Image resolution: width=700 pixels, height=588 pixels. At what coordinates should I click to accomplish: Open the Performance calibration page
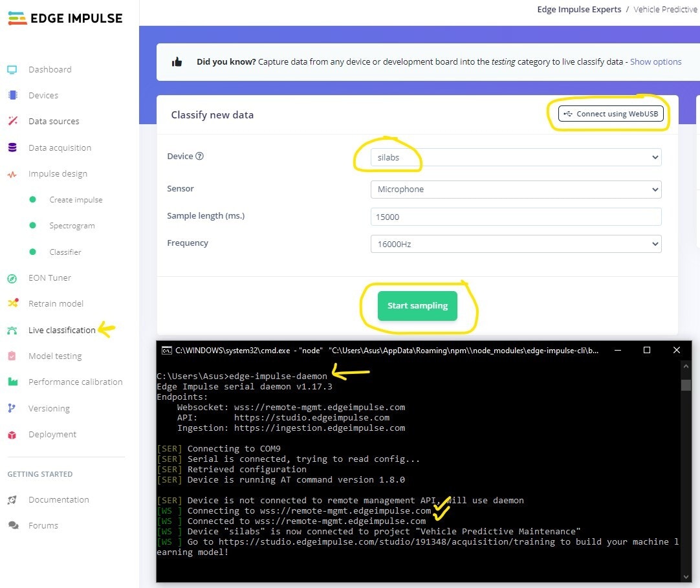click(x=76, y=382)
